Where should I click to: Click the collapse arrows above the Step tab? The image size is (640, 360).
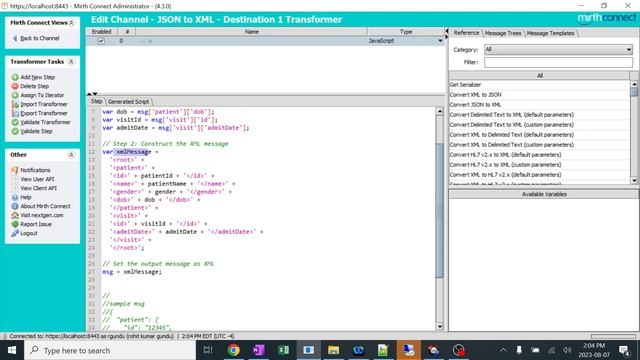click(x=92, y=94)
